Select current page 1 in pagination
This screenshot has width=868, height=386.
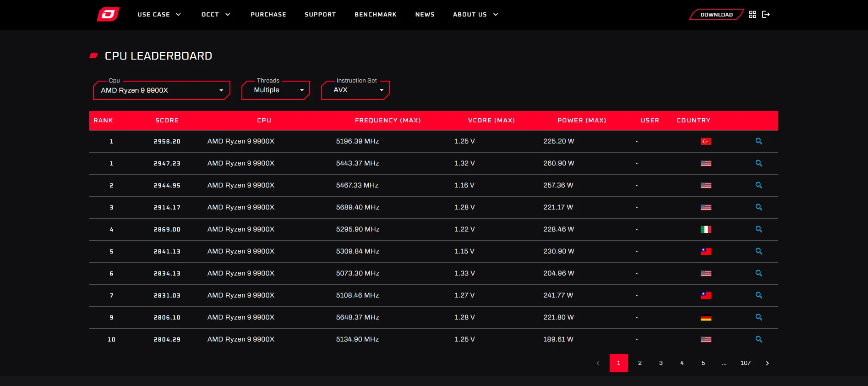click(619, 363)
